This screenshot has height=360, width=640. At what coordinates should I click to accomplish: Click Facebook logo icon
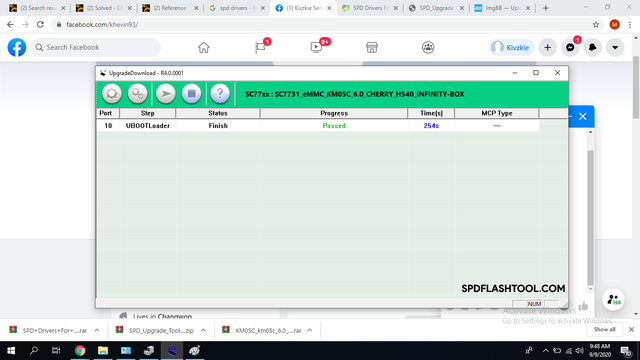[17, 47]
